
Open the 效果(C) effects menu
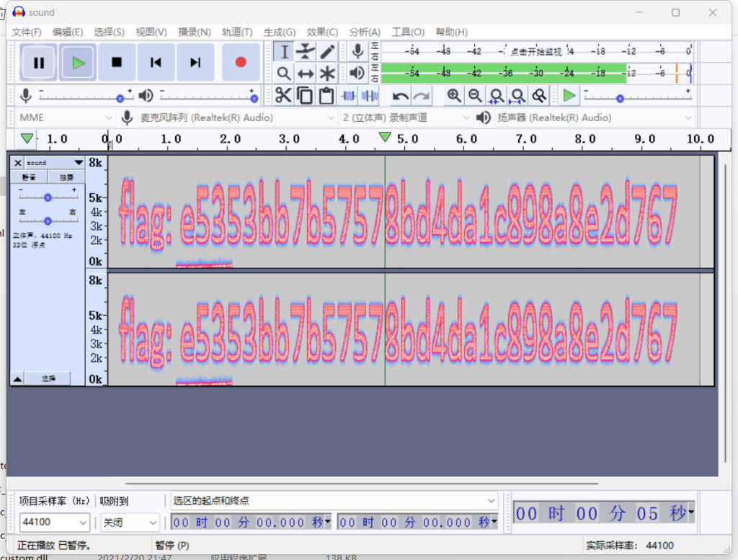click(x=321, y=32)
